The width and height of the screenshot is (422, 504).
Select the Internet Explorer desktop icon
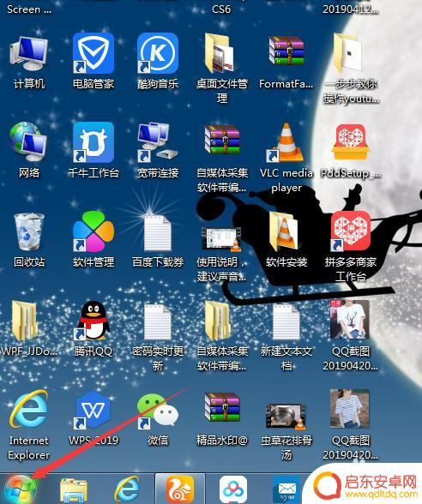coord(29,410)
